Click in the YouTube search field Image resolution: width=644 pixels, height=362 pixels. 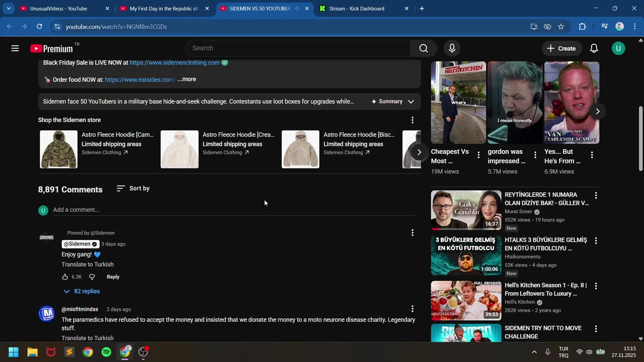[x=298, y=48]
